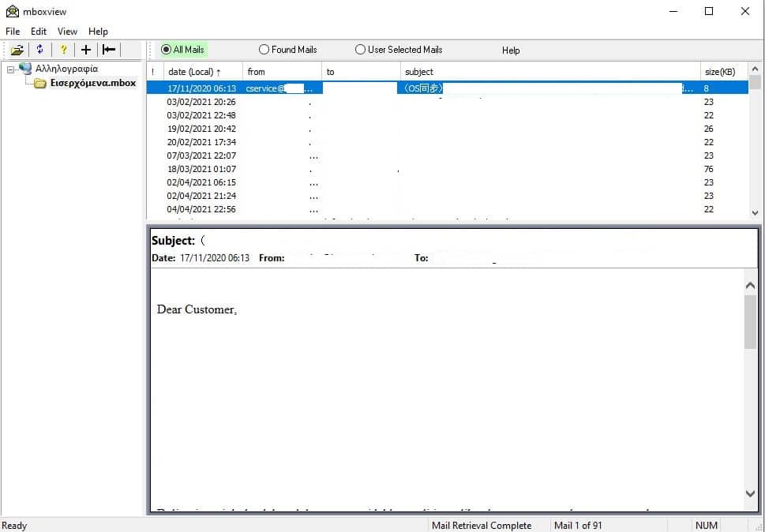765x532 pixels.
Task: Select the User Selected Mails radio button
Action: coord(360,50)
